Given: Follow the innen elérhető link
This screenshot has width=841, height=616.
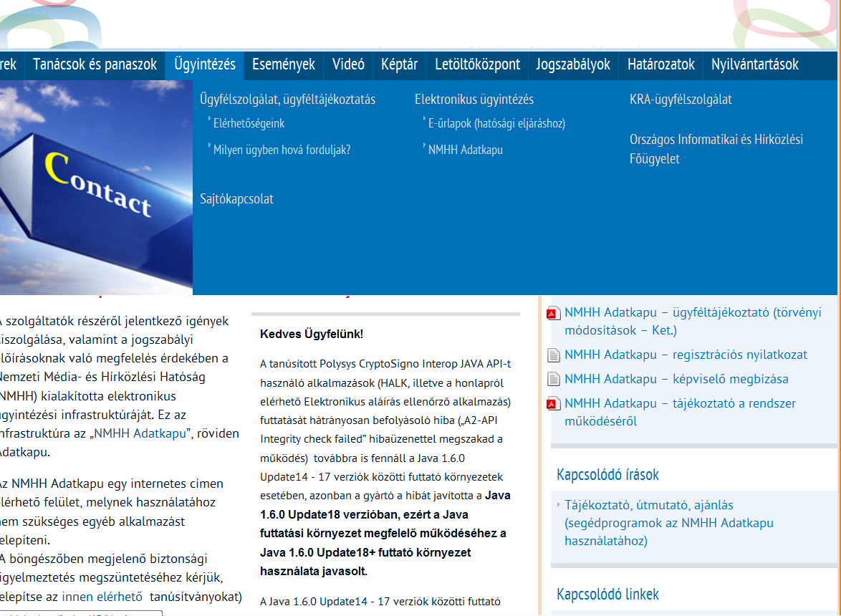Looking at the screenshot, I should 102,597.
